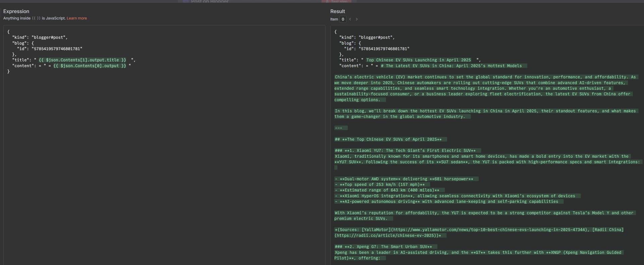Click the Xpeng G7 heading in Result
644x265 pixels.
pos(386,247)
